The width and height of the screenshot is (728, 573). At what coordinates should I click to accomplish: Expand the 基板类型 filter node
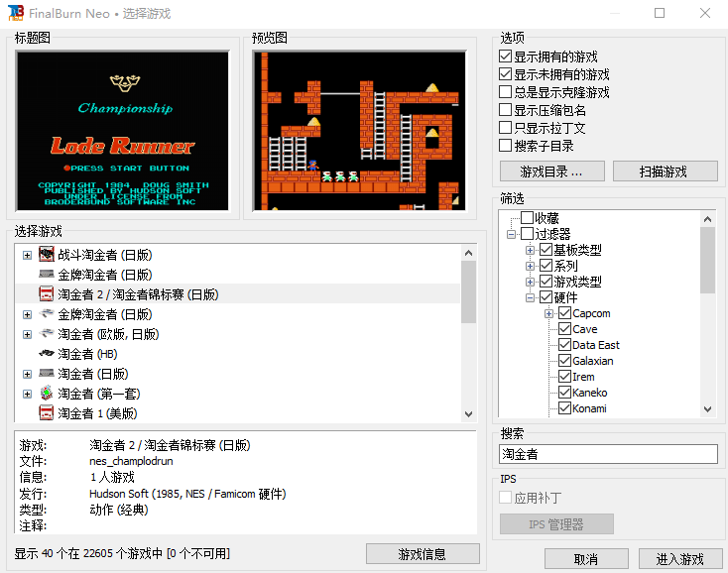point(530,250)
